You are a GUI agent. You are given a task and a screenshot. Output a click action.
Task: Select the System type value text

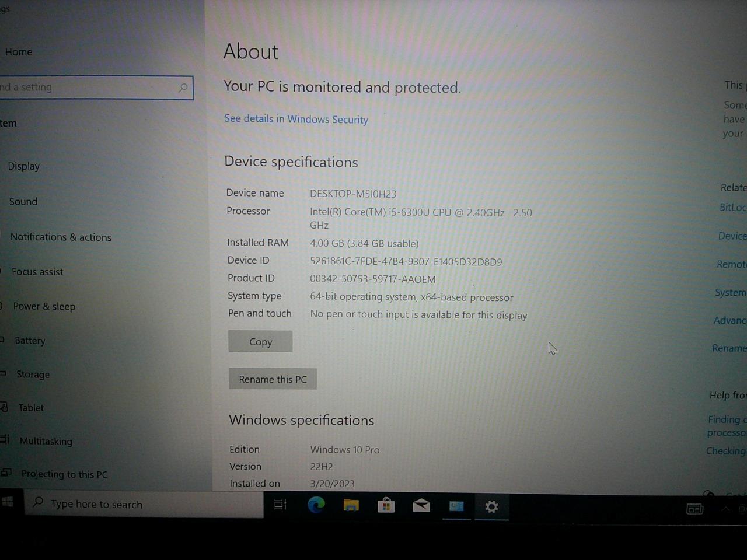pyautogui.click(x=412, y=297)
